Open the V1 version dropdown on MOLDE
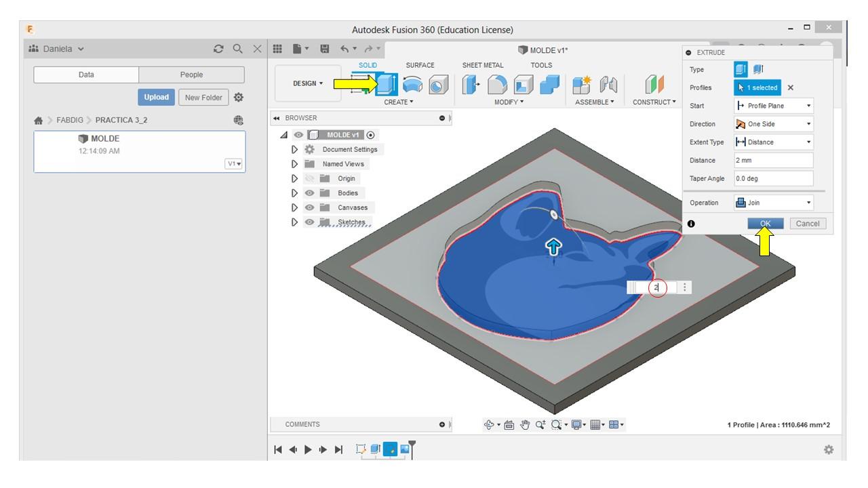The image size is (868, 488). (235, 163)
